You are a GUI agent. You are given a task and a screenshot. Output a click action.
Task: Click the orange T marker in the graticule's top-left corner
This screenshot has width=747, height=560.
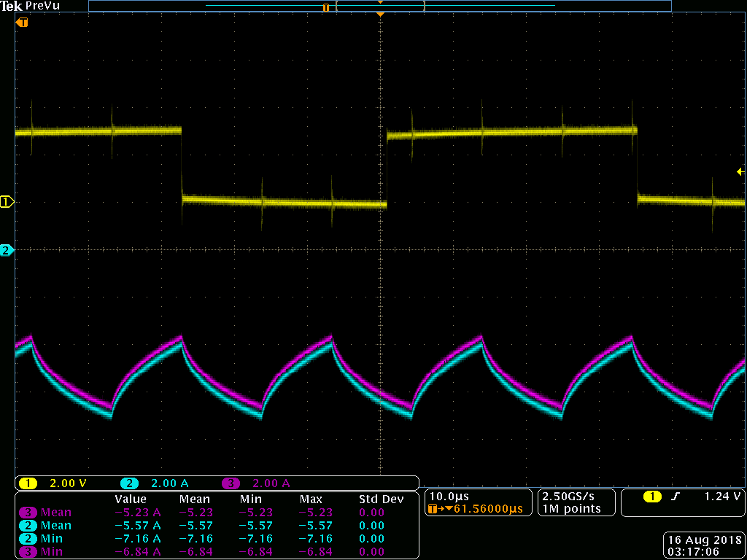[23, 23]
